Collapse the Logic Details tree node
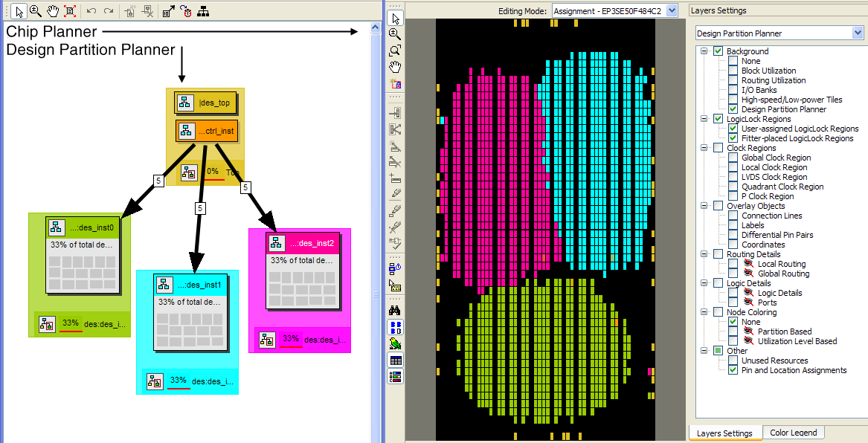868x443 pixels. coord(704,283)
